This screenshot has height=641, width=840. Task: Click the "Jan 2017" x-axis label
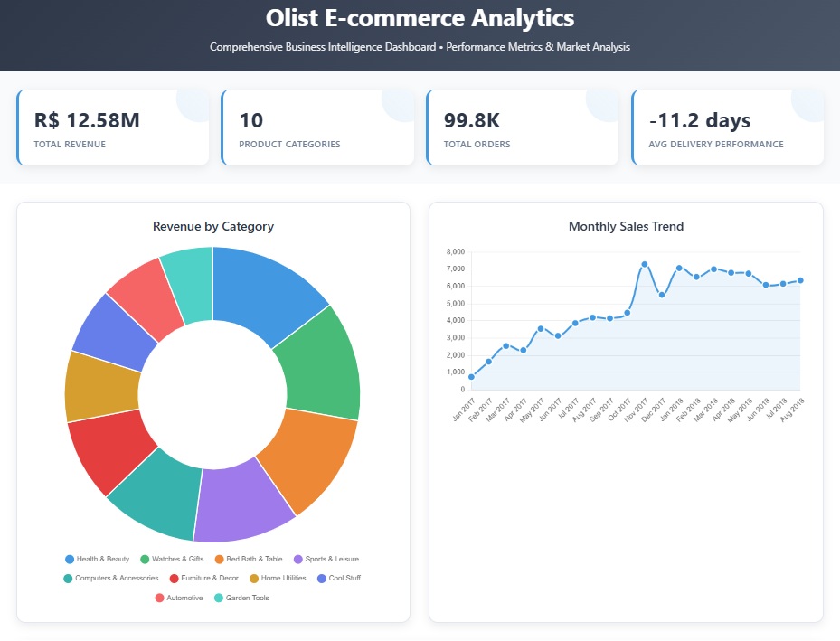coord(464,410)
